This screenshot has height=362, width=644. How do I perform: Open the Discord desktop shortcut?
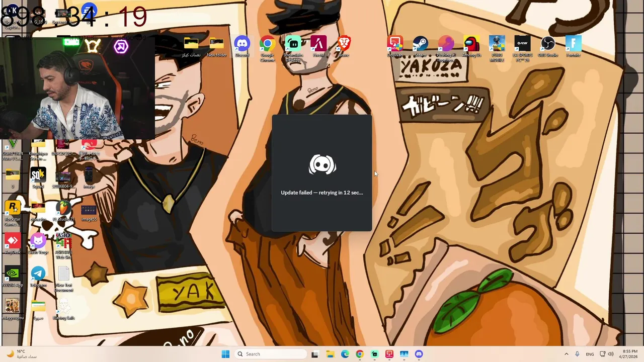(242, 47)
